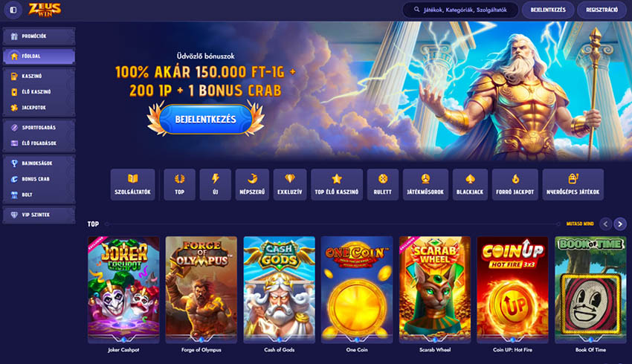Open Bajnokságok trophy icon

tap(15, 163)
